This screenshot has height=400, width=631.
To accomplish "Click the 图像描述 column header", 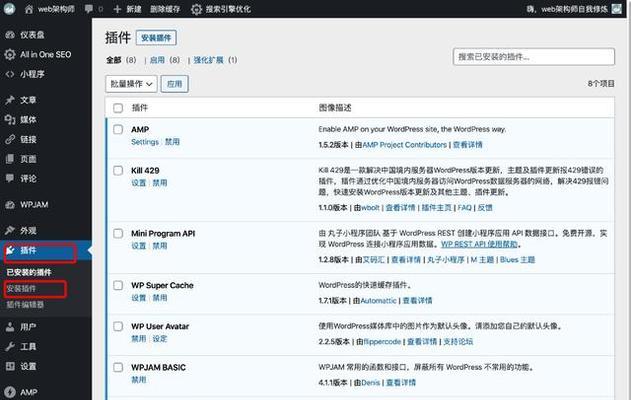I will (335, 108).
